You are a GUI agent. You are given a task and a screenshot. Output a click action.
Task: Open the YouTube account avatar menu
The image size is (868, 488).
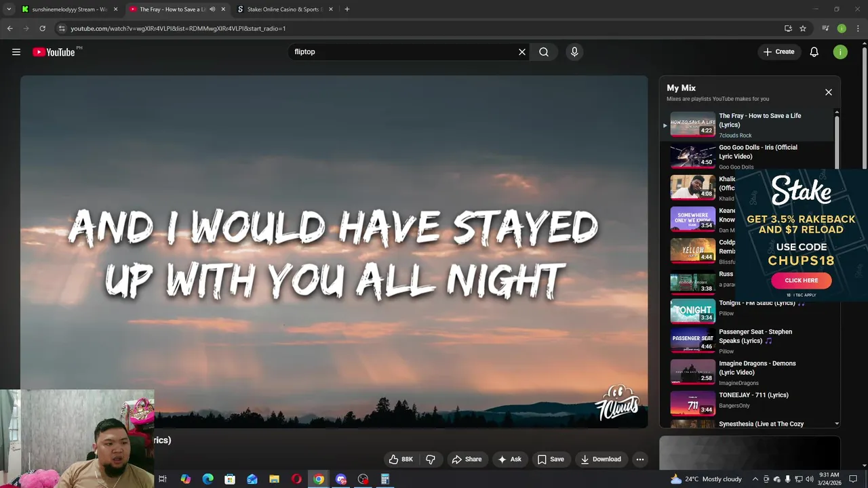click(840, 52)
